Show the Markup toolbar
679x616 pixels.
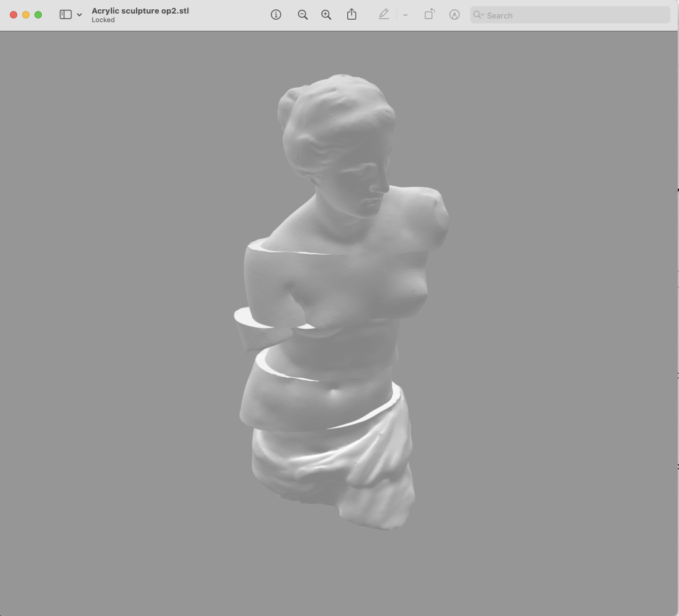point(454,15)
